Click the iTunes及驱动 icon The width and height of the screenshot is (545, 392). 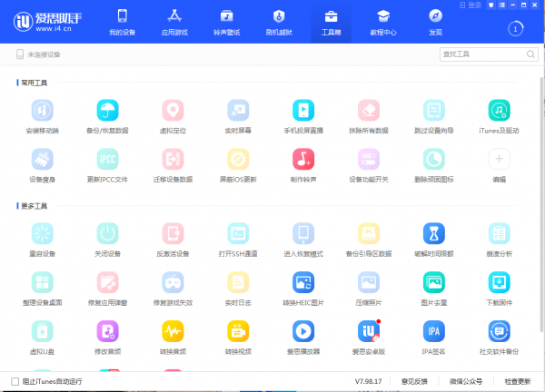499,111
